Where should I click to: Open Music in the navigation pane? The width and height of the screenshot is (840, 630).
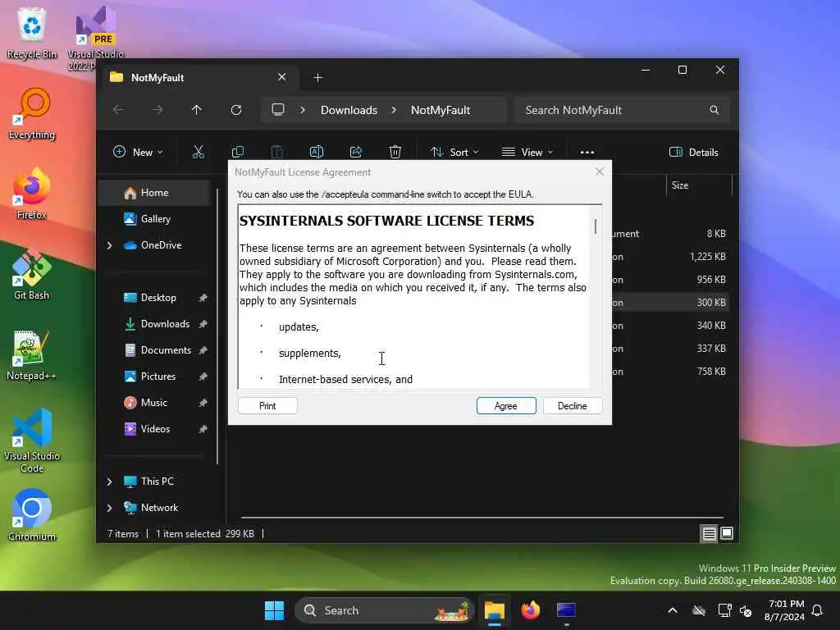[x=153, y=402]
